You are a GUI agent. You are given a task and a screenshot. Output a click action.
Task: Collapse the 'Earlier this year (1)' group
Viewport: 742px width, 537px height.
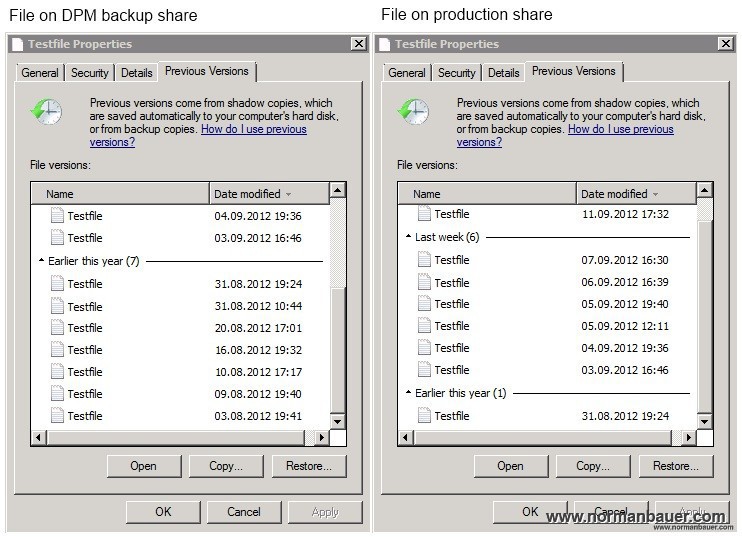408,393
